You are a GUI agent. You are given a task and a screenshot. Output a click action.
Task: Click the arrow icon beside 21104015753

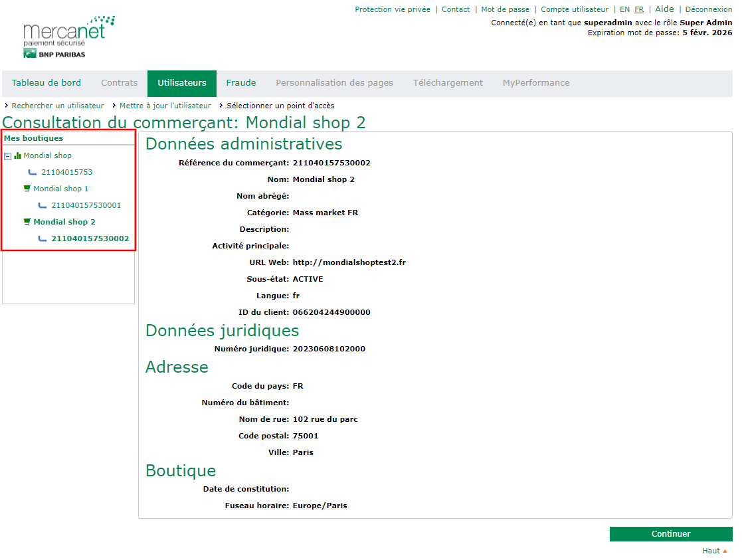click(x=33, y=172)
